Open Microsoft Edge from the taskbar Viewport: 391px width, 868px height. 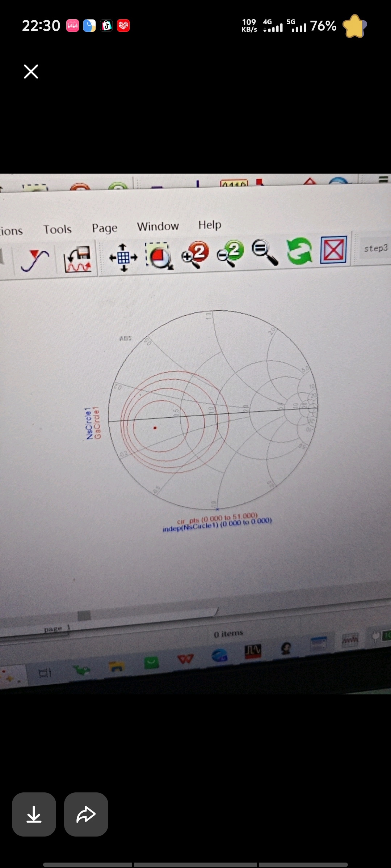coord(219,655)
